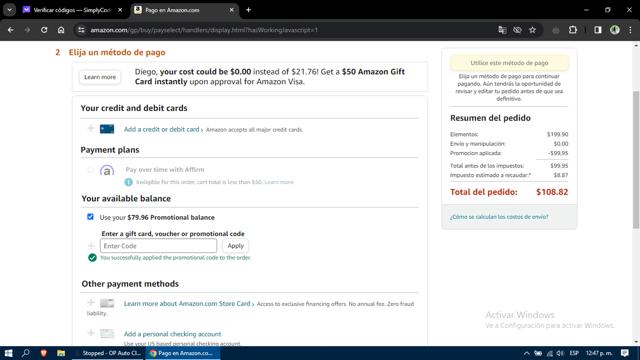Switch to Stopped - OP Auto Cl... taskbar app
The height and width of the screenshot is (360, 640).
[108, 353]
